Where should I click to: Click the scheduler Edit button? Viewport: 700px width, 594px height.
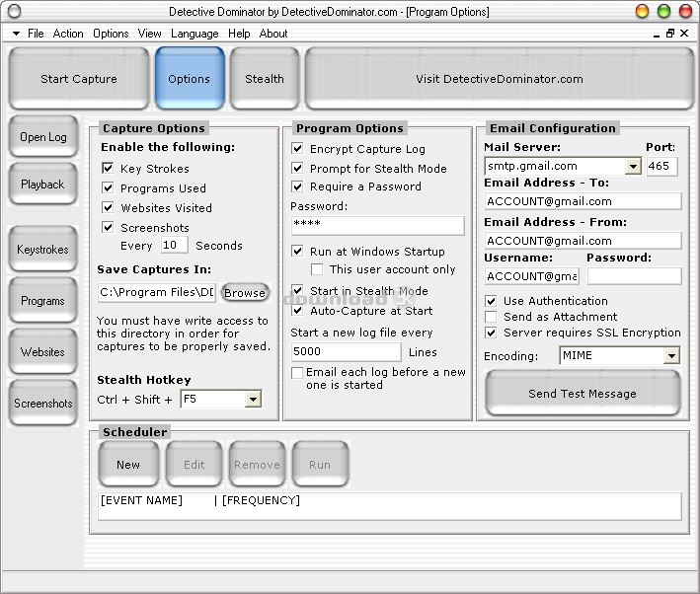194,464
